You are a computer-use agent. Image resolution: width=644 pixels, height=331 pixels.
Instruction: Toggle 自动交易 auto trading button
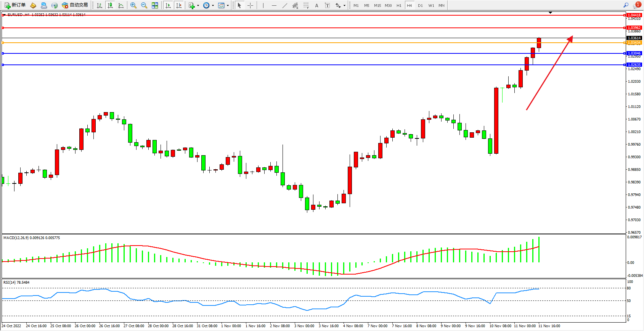click(x=75, y=5)
